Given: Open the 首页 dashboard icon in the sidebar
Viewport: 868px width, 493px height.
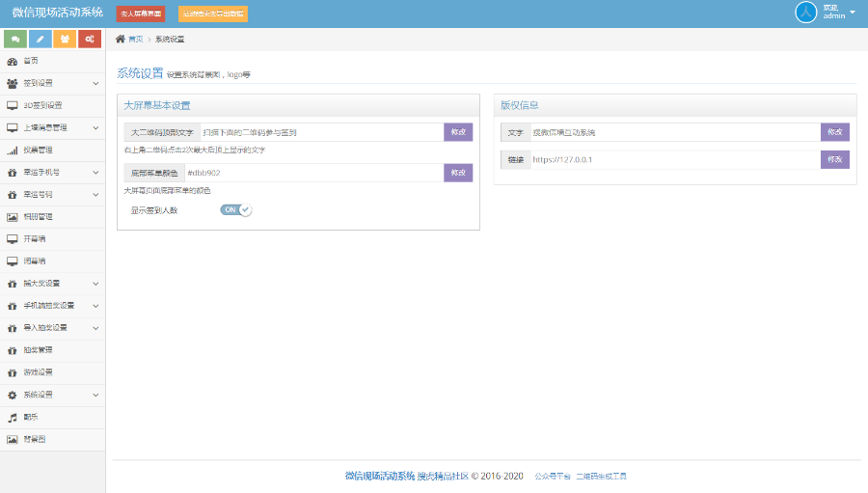Looking at the screenshot, I should click(x=13, y=61).
